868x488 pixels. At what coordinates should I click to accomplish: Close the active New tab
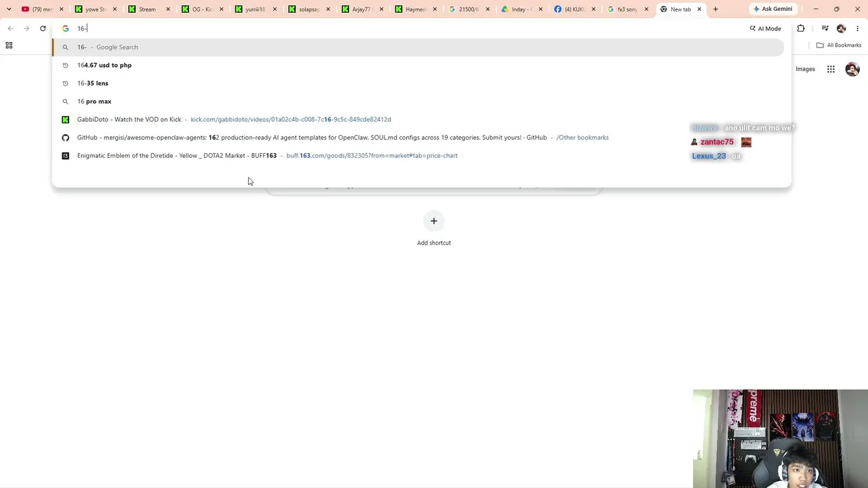(x=699, y=9)
